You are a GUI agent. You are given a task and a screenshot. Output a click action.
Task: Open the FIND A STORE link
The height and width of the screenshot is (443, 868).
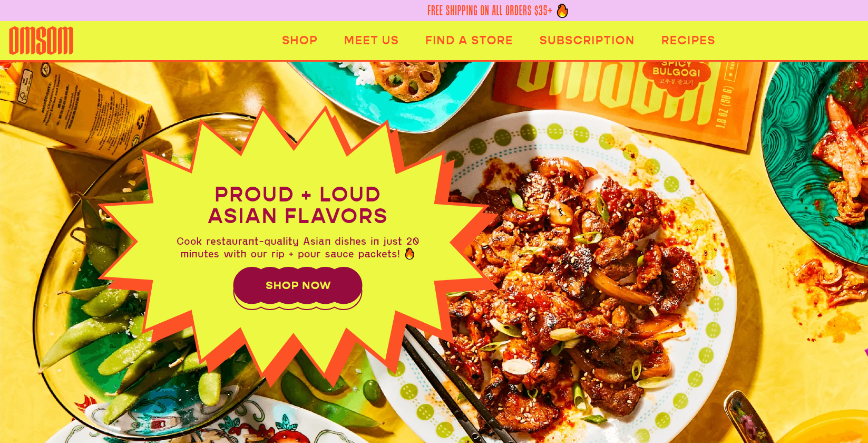[x=469, y=40]
